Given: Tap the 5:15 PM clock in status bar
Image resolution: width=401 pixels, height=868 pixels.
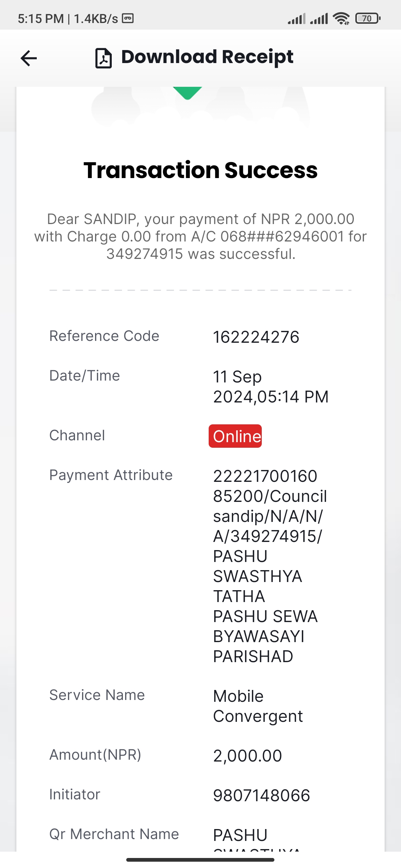Looking at the screenshot, I should (41, 19).
